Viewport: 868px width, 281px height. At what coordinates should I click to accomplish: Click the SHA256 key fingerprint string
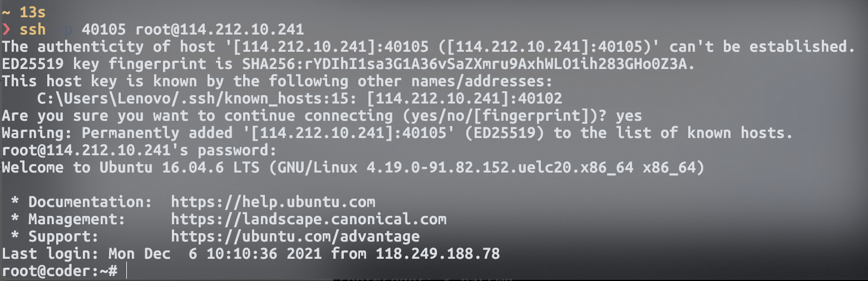(497, 64)
